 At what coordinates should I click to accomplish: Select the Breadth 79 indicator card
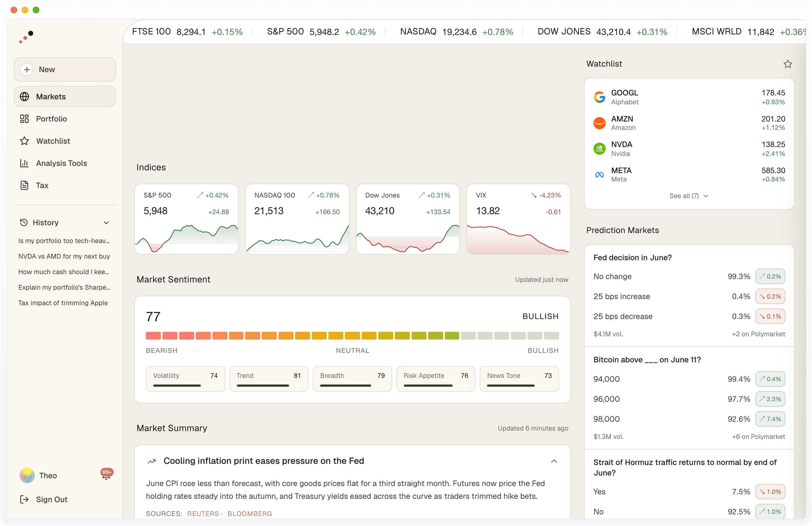[352, 379]
